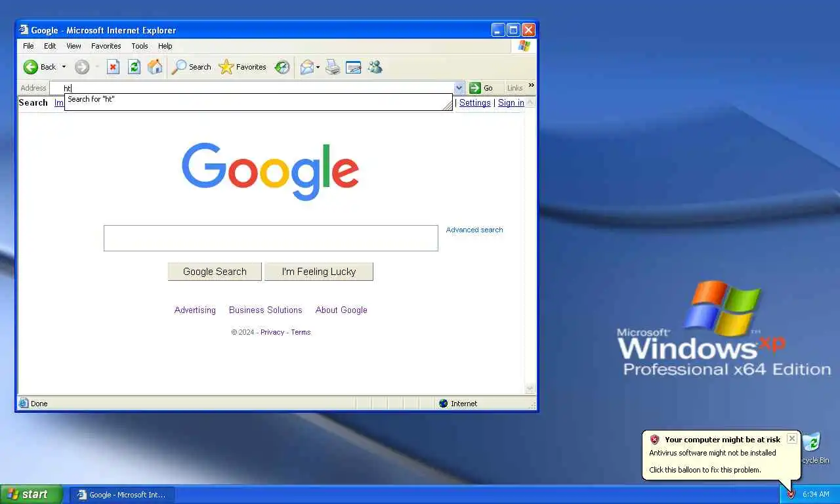Image resolution: width=840 pixels, height=504 pixels.
Task: Maximize the Internet Explorer window
Action: pyautogui.click(x=513, y=30)
